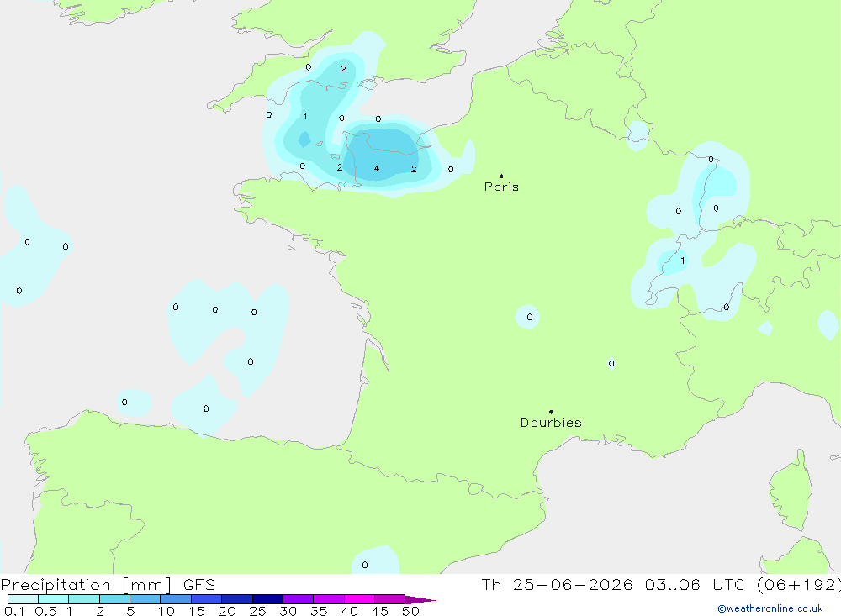Click the Paris city label
Screen dimensions: 841x616
(501, 187)
